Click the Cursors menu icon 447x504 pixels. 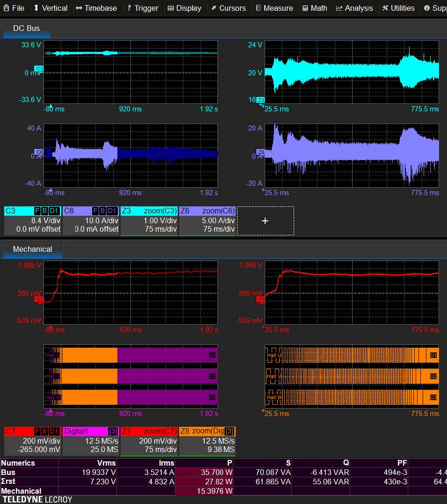coord(214,8)
